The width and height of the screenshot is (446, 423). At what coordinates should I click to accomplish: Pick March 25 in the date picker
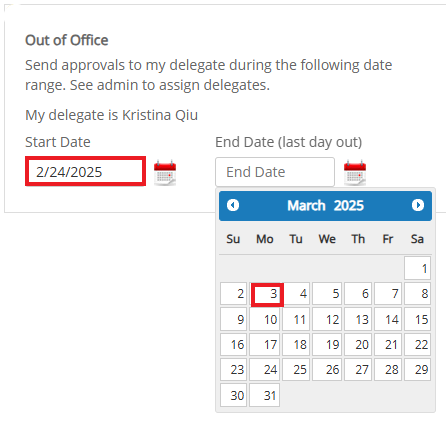[296, 369]
